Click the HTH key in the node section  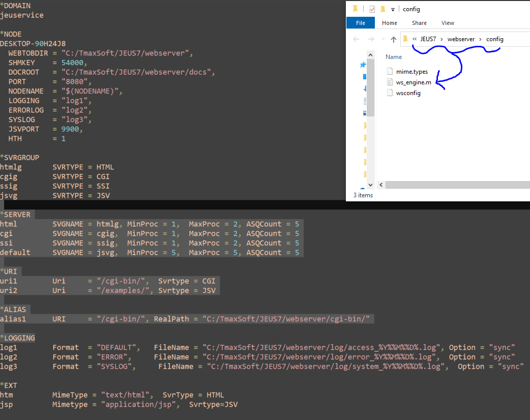tap(15, 138)
